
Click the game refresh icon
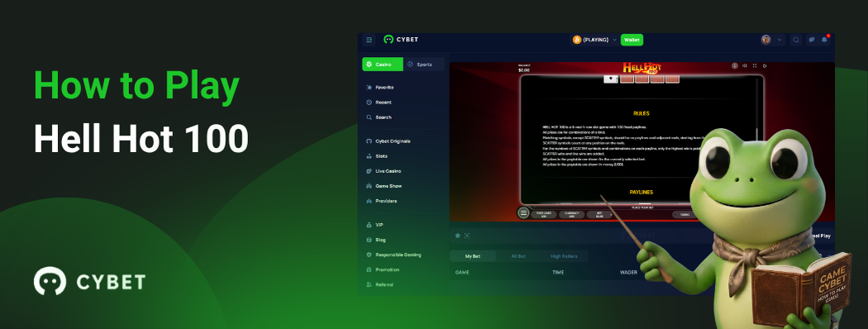(x=764, y=66)
